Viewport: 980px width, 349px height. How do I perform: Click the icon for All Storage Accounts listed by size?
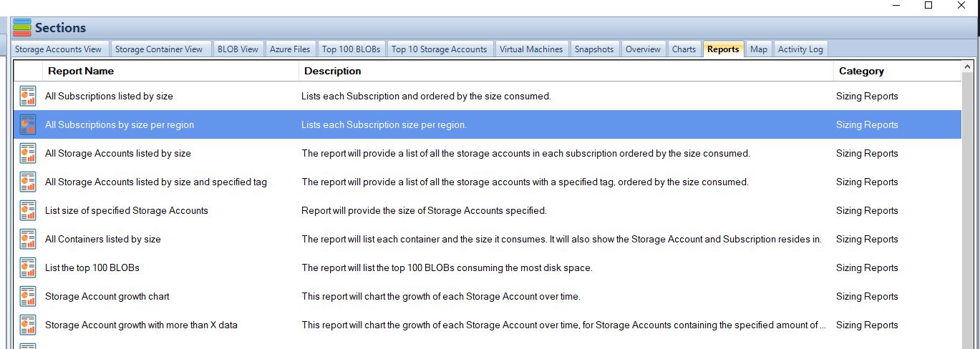(28, 153)
